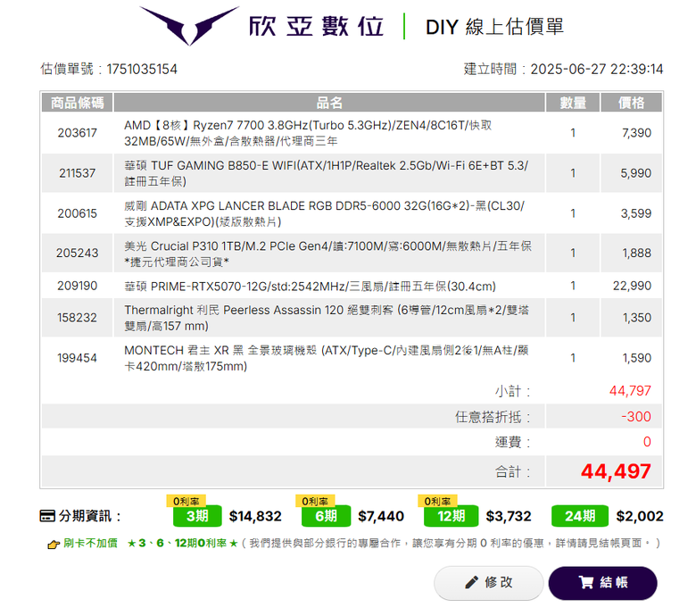Click the DIY 線上估價單 title

[x=494, y=27]
